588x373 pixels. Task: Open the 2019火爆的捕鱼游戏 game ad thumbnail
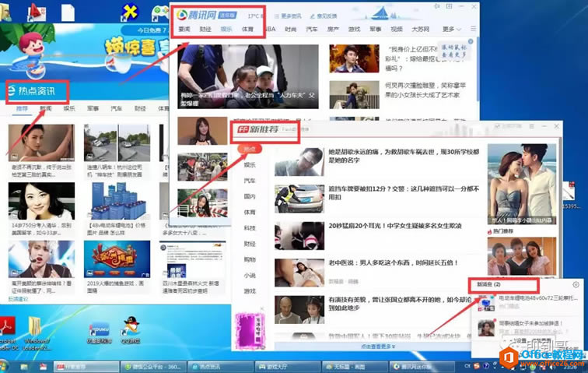point(117,259)
